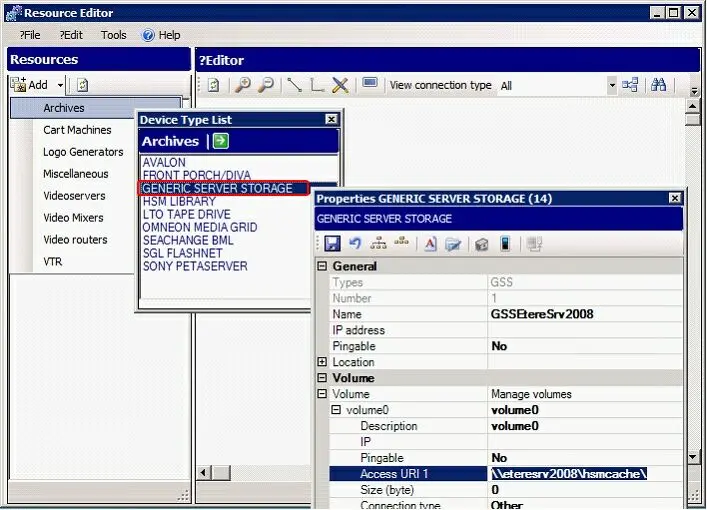Open the View connection type dropdown
Viewport: 707px width, 510px height.
pyautogui.click(x=612, y=86)
